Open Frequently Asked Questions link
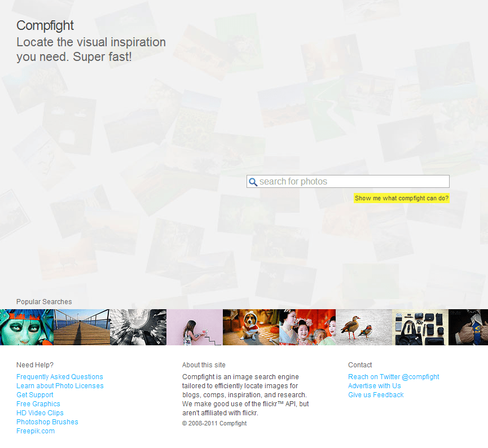 click(x=60, y=377)
